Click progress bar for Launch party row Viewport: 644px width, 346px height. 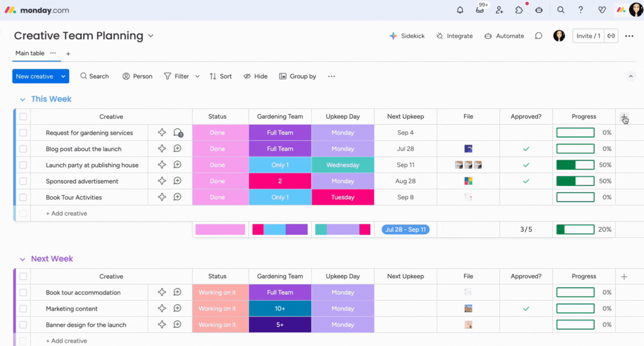click(x=575, y=165)
